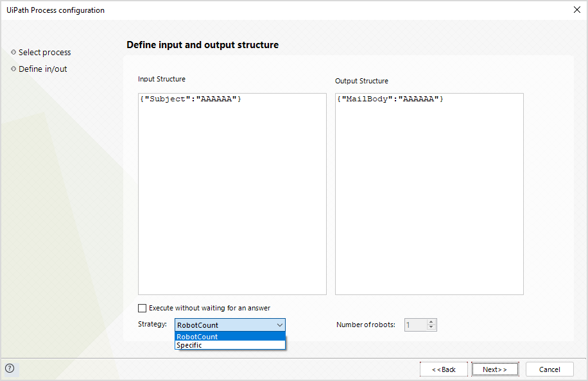
Task: Increase the Number of robots value
Action: pos(431,322)
